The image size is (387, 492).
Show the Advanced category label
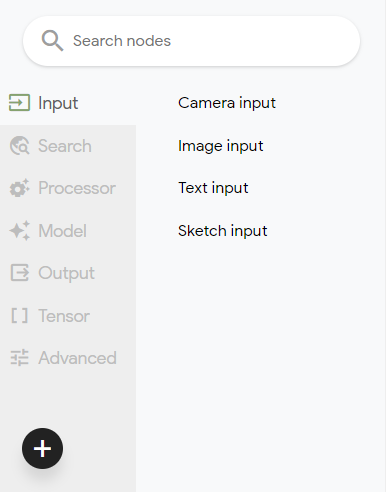[77, 358]
